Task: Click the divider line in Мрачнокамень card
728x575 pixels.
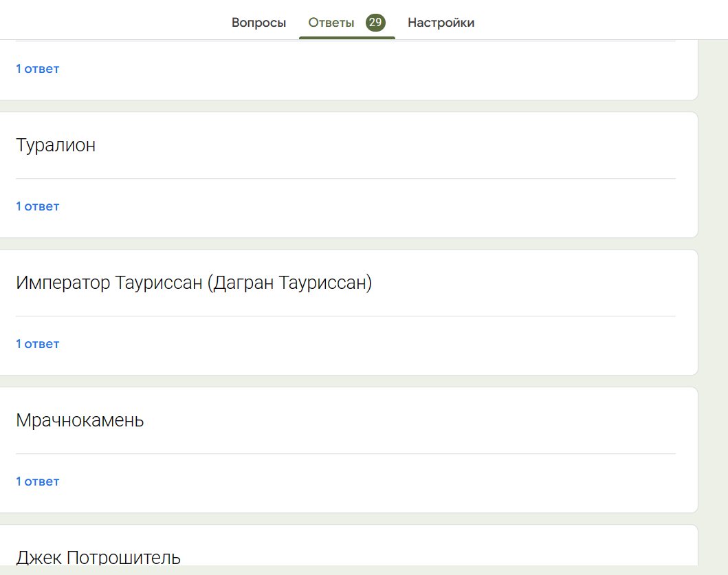Action: point(345,454)
